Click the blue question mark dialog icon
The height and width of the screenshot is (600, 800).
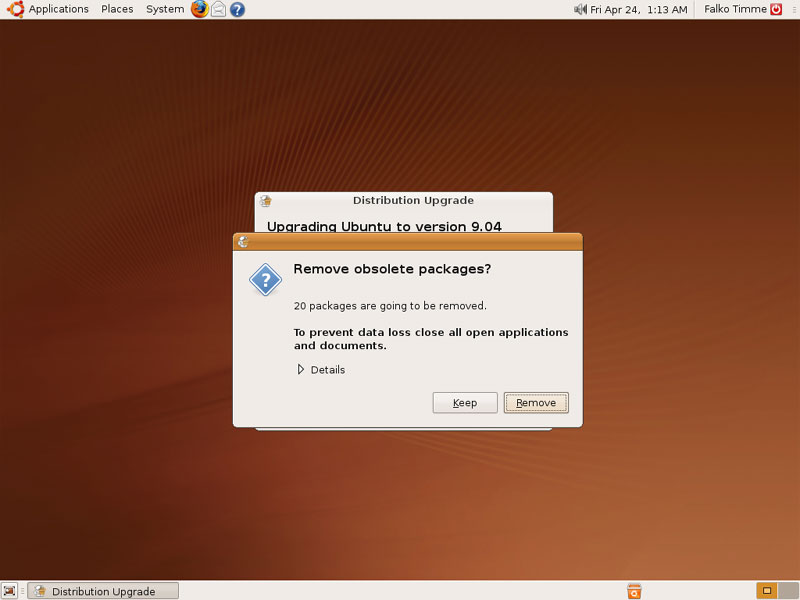[x=265, y=280]
